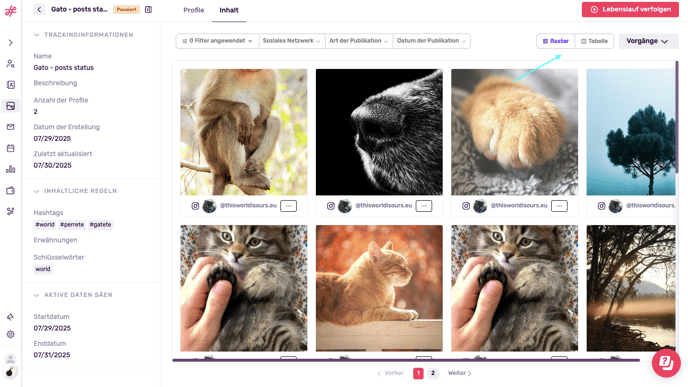Click the horizontal scrollbar below the grid
This screenshot has height=387, width=688.
[x=406, y=360]
